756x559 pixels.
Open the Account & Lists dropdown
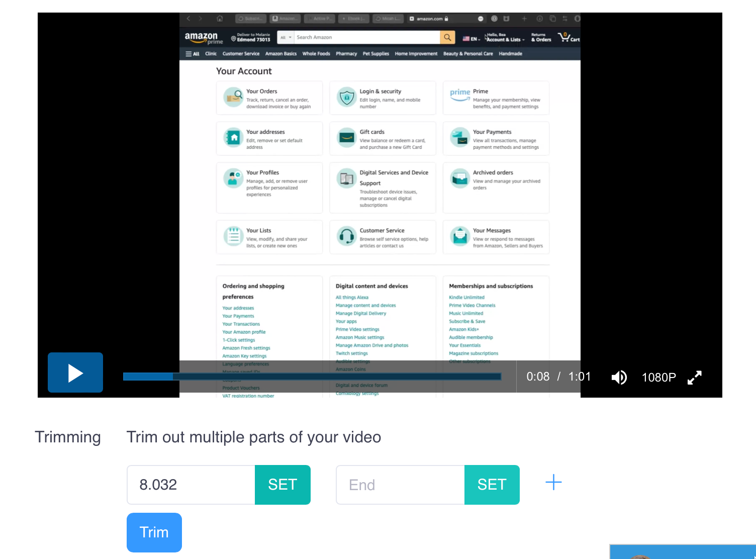click(x=505, y=38)
